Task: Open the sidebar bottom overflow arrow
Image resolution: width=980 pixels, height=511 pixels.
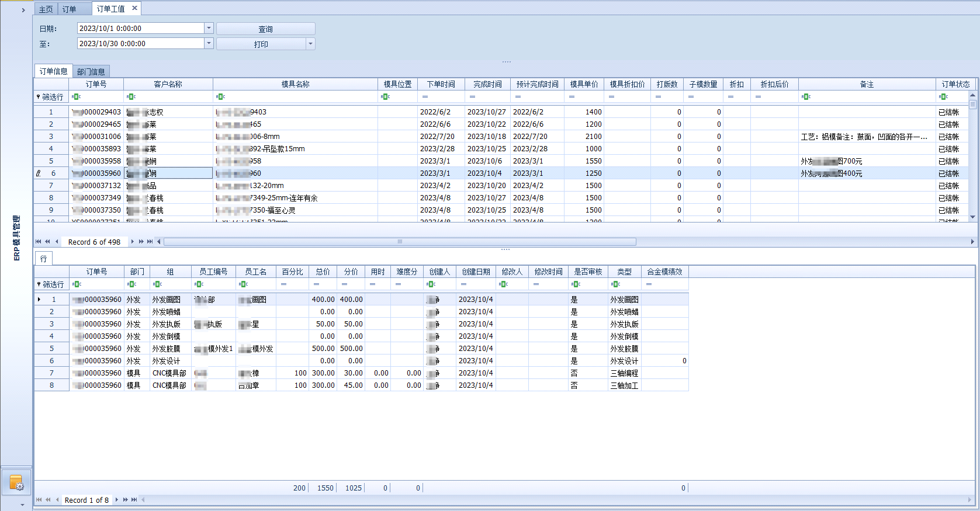Action: (23, 505)
